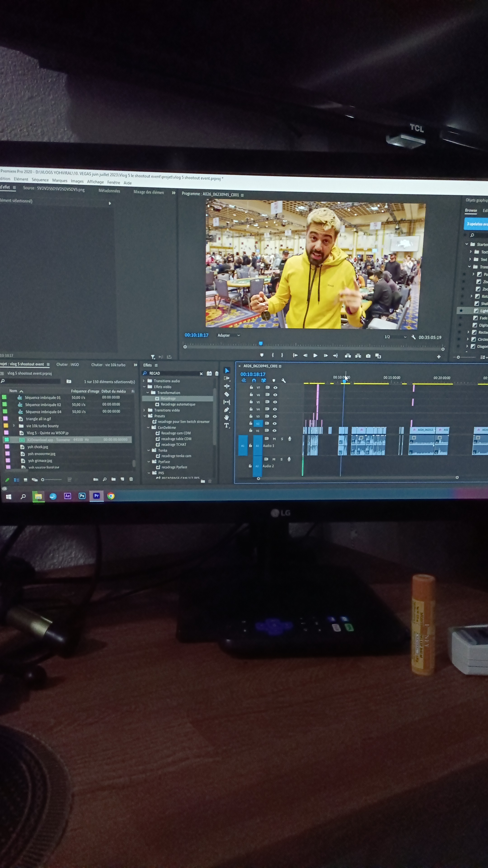
Task: Open the Fenêtre menu
Action: pyautogui.click(x=113, y=183)
